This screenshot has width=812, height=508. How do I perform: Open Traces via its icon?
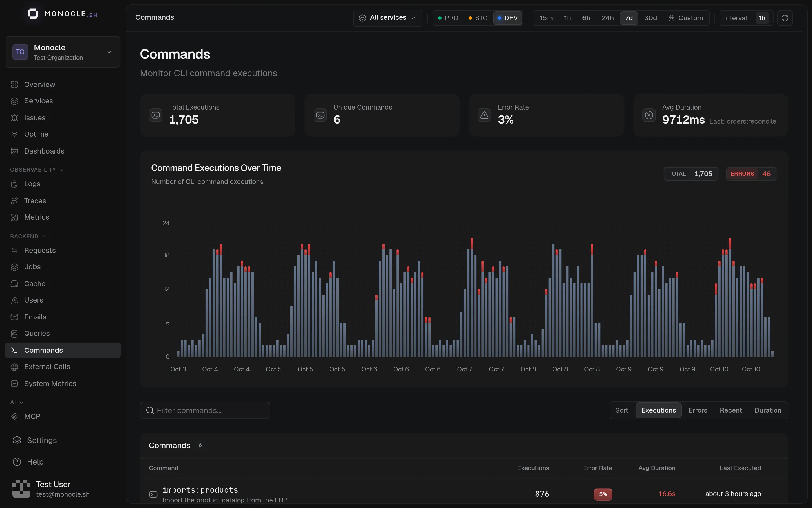tap(14, 201)
